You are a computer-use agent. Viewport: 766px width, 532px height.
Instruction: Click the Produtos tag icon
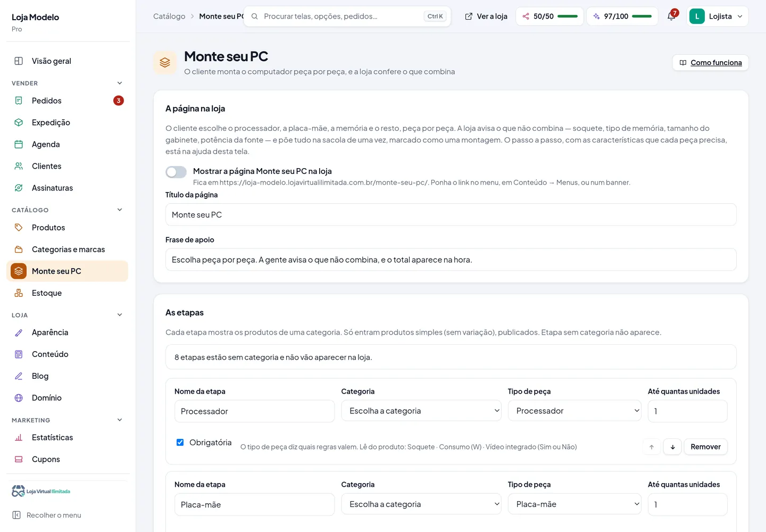19,227
